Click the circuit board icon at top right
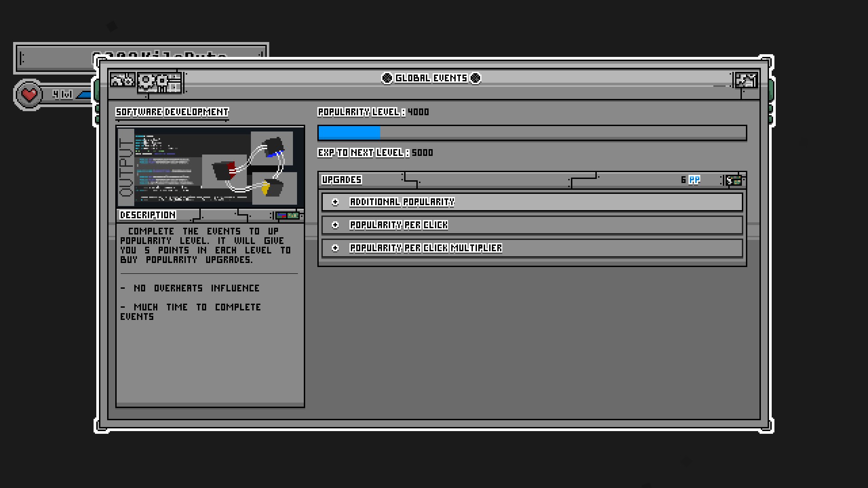The image size is (868, 488). coord(746,79)
